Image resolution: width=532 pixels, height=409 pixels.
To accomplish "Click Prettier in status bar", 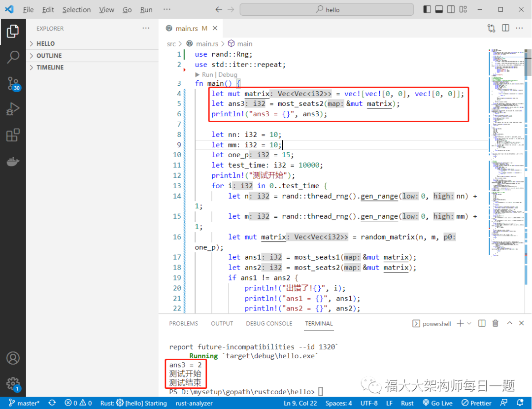I will tap(476, 403).
